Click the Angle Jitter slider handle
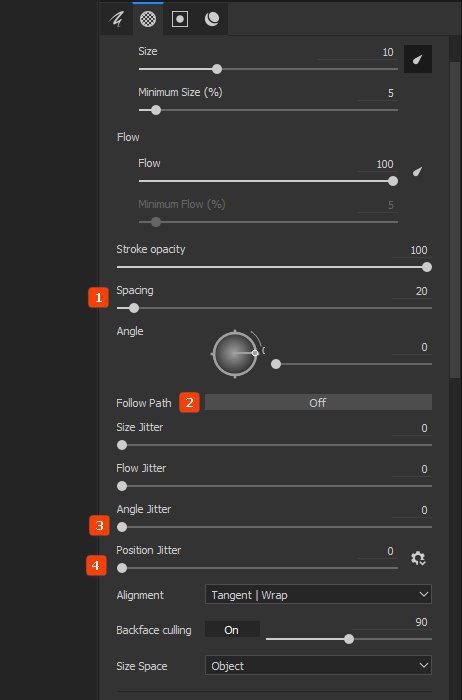The height and width of the screenshot is (700, 462). tap(122, 527)
